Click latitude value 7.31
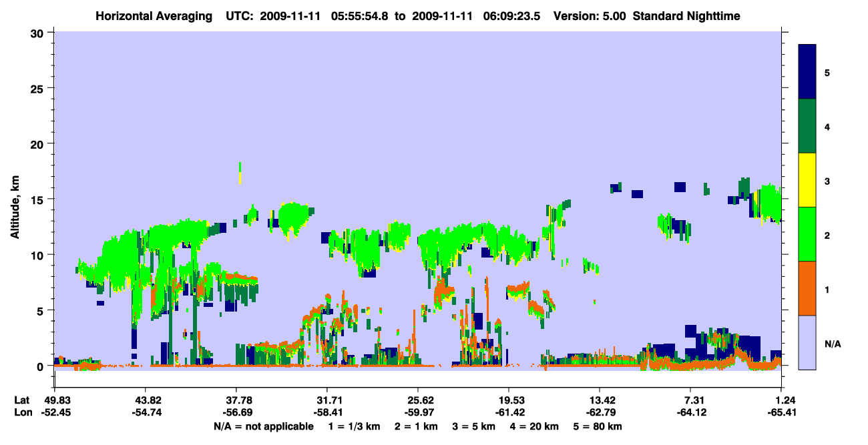 (690, 400)
